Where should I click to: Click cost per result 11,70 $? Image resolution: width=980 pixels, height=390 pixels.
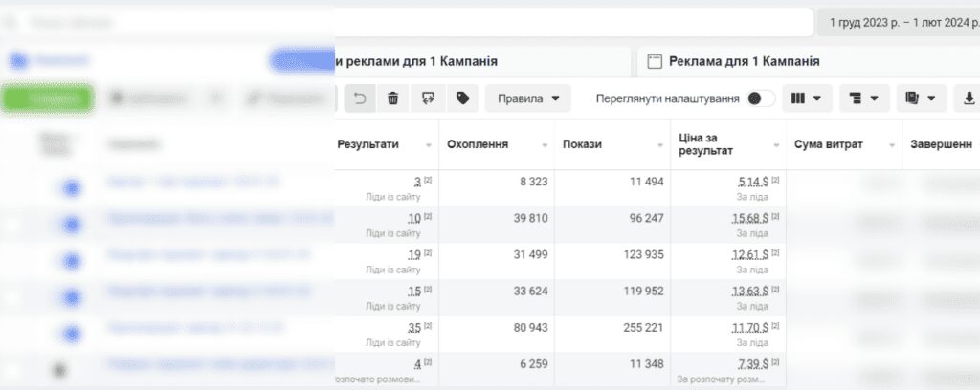750,328
